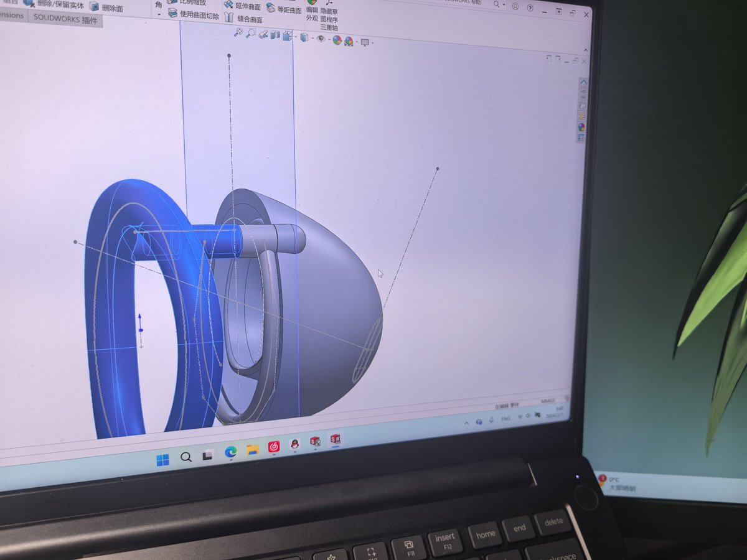Switch to the SOLIDWORKS 插件 tab
This screenshot has height=560, width=747.
pyautogui.click(x=64, y=19)
